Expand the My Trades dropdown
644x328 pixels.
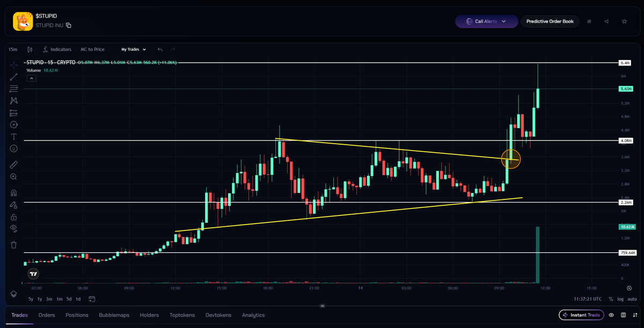point(134,49)
